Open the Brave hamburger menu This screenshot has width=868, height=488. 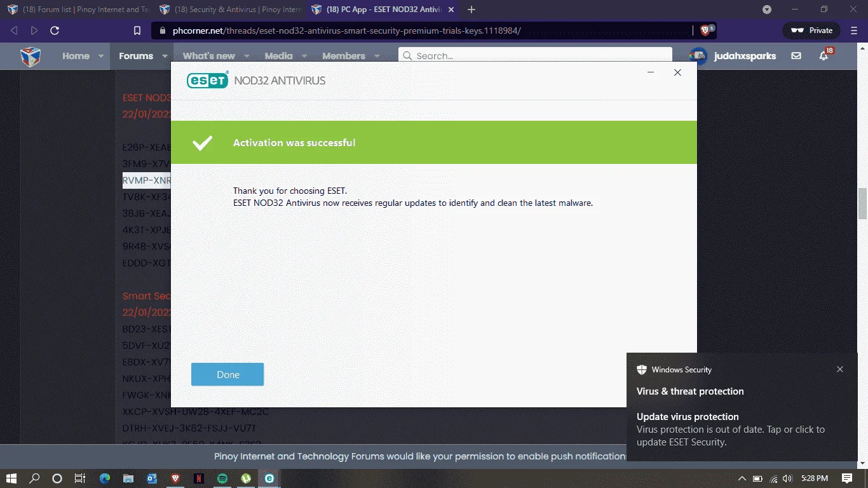[x=853, y=30]
